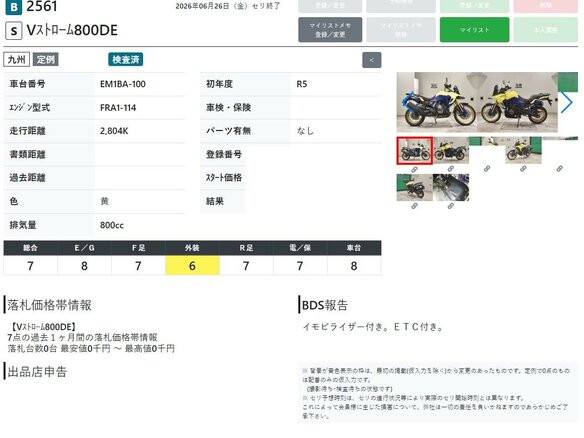Open マイリストメモ 登録/変更 button

tap(330, 30)
